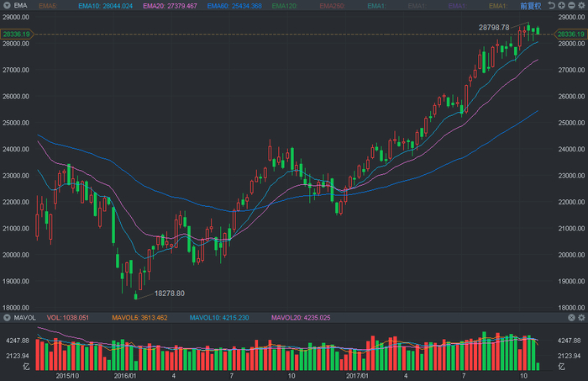Viewport: 588px width, 381px height.
Task: Close the MAVOL volume panel
Action: (x=570, y=318)
